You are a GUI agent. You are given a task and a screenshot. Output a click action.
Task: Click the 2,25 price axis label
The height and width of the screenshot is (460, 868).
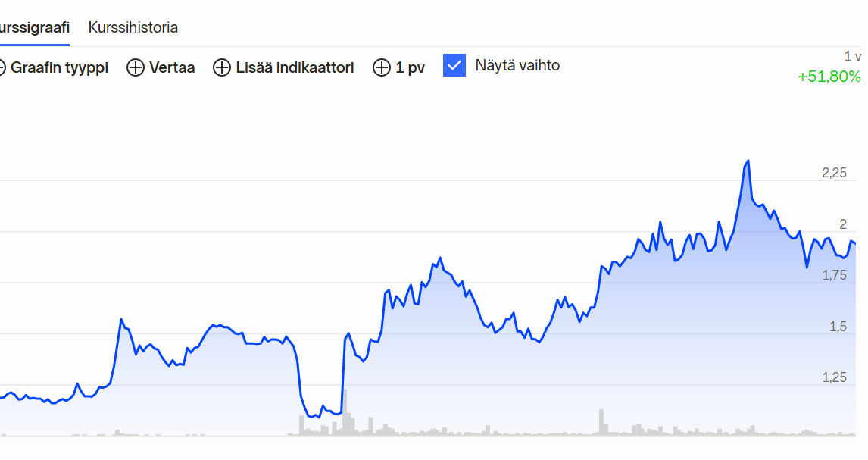click(834, 173)
